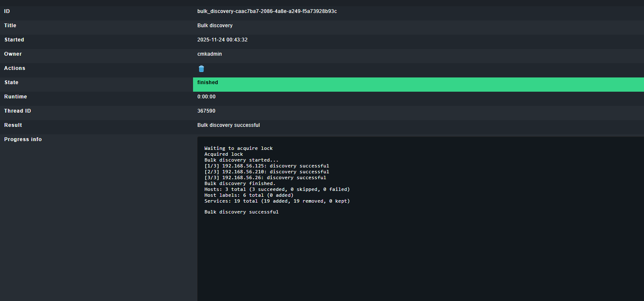Click the Progress info row label
Screen dimensions: 644x301
tap(23, 139)
